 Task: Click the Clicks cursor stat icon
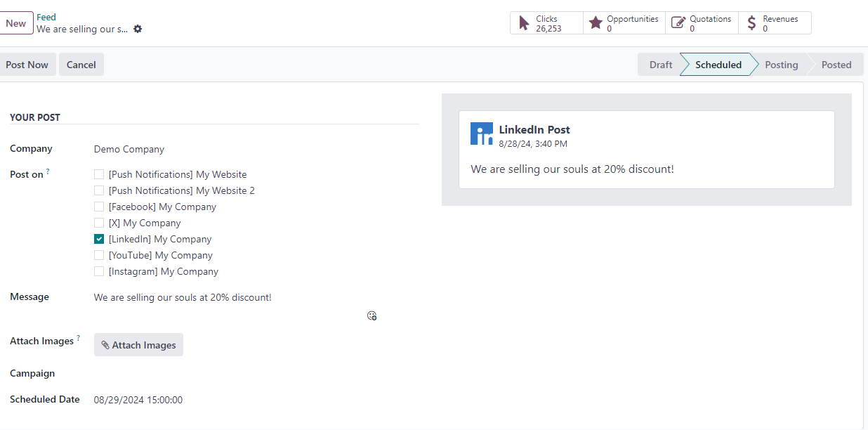click(x=524, y=23)
